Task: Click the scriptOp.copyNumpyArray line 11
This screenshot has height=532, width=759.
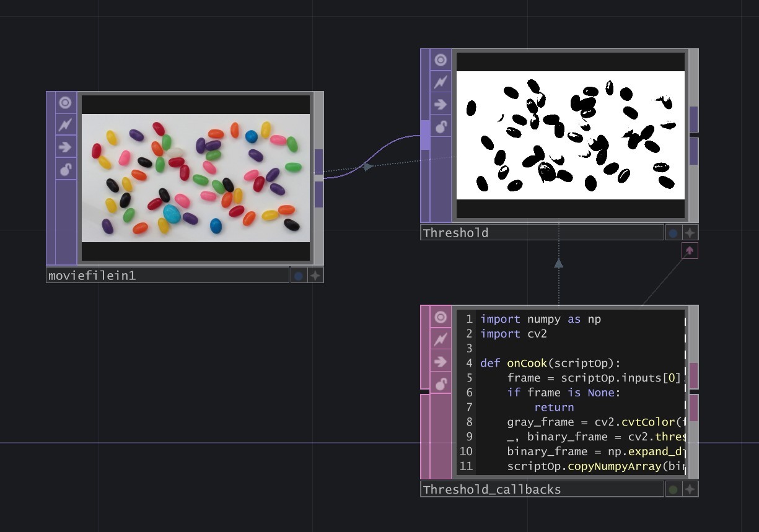Action: coord(595,466)
